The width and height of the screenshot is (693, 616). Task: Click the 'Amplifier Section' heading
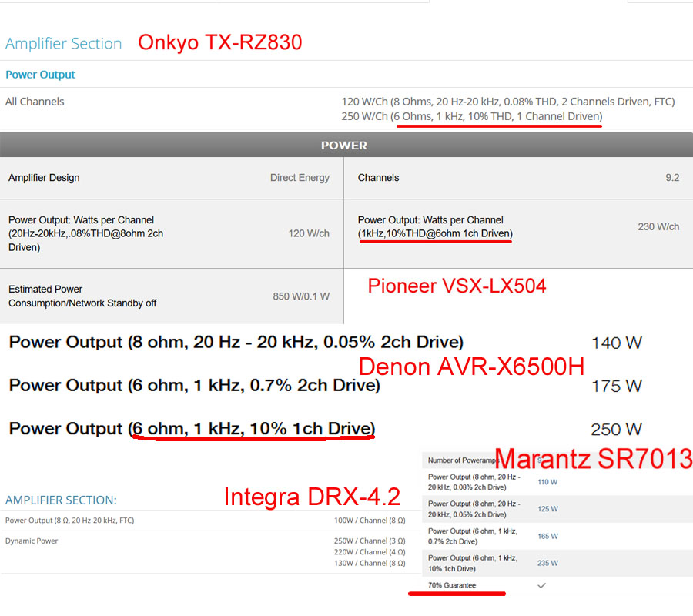click(63, 43)
